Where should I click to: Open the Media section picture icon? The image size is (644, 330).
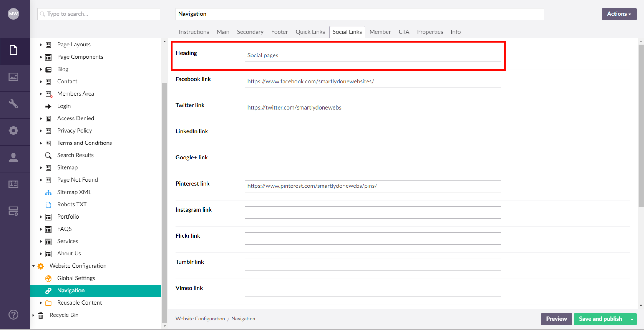[14, 77]
